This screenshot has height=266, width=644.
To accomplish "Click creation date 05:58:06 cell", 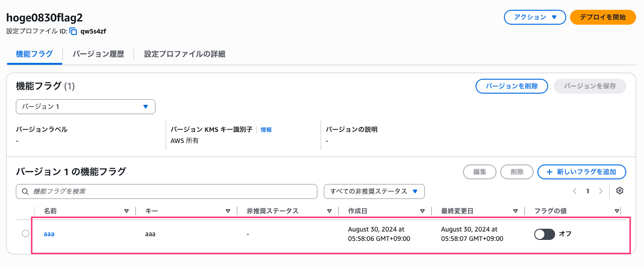I will [379, 234].
